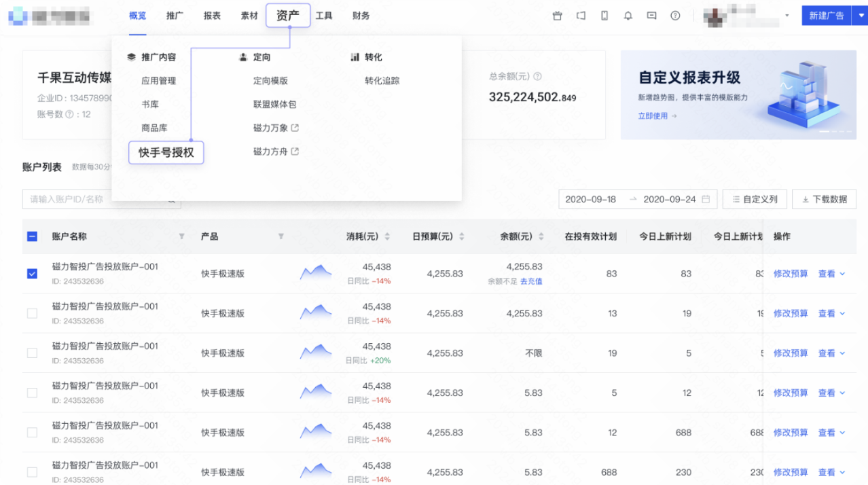Uncheck the first account row checkbox

click(x=32, y=274)
